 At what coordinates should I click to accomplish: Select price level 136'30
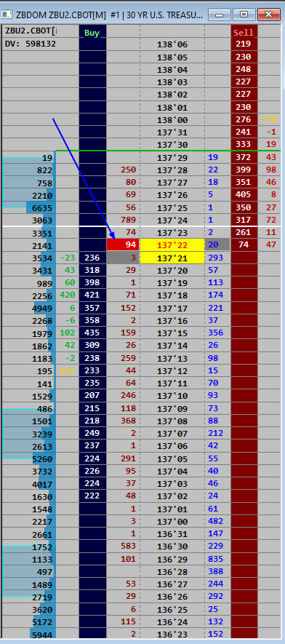coord(172,546)
